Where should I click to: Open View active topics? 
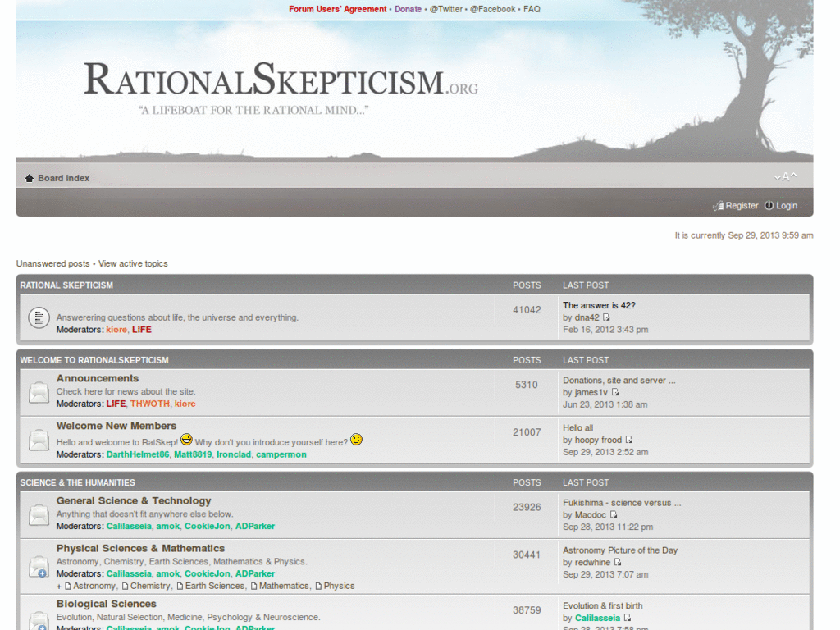133,263
